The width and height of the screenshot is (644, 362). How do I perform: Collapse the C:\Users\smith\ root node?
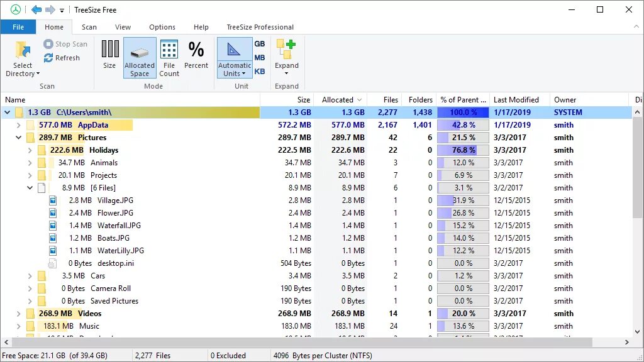[x=7, y=112]
